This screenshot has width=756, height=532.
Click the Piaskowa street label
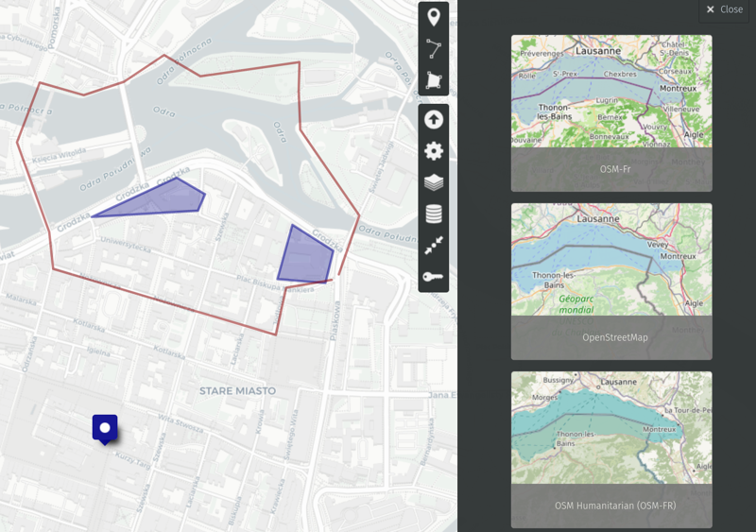click(335, 320)
